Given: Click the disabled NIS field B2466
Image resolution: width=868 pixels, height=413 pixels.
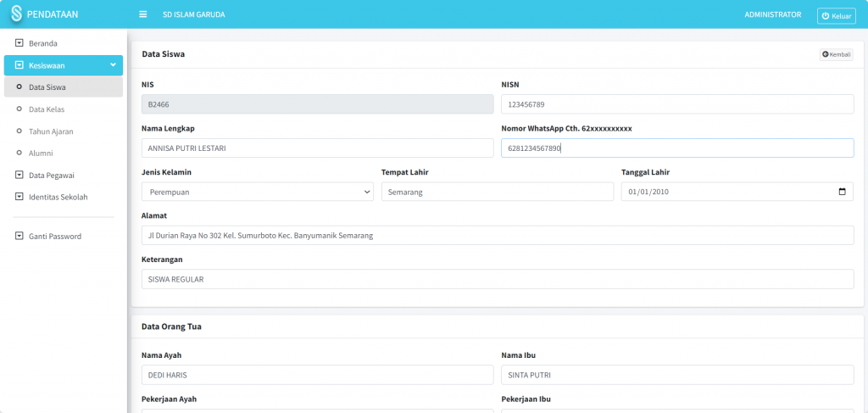Looking at the screenshot, I should (318, 104).
